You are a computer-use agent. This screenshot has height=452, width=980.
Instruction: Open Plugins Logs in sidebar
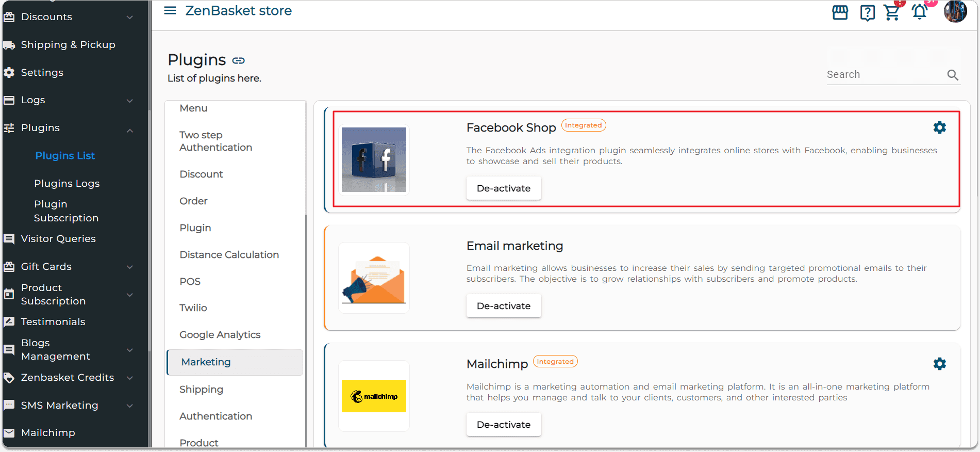click(67, 184)
